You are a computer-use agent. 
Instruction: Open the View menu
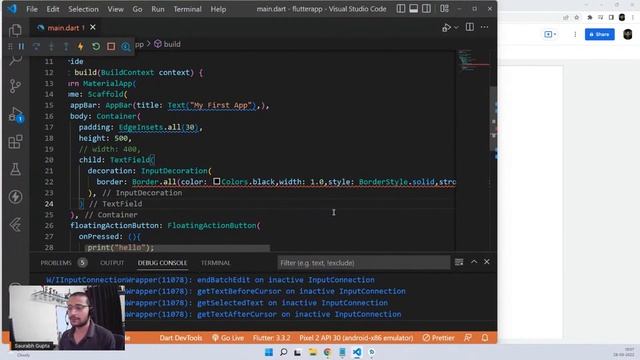click(x=116, y=9)
